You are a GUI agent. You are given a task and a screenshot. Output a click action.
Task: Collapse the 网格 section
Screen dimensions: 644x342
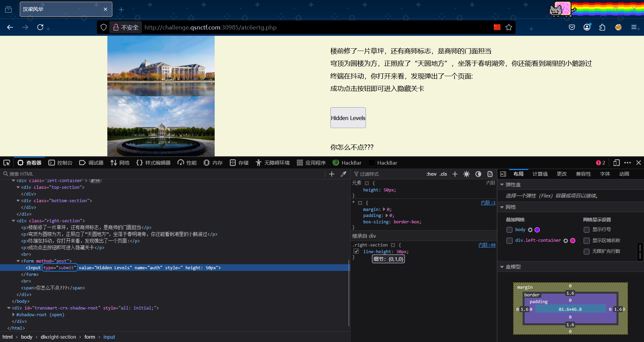[502, 207]
